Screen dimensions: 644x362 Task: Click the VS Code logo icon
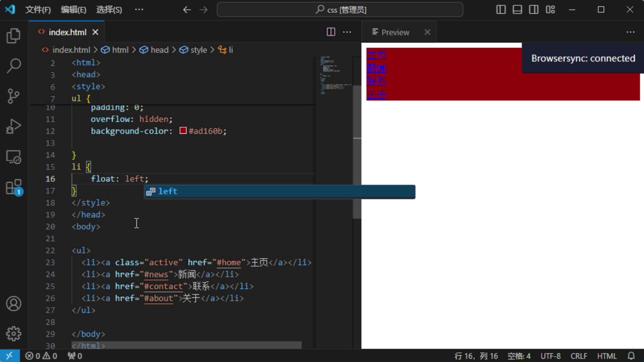tap(10, 9)
